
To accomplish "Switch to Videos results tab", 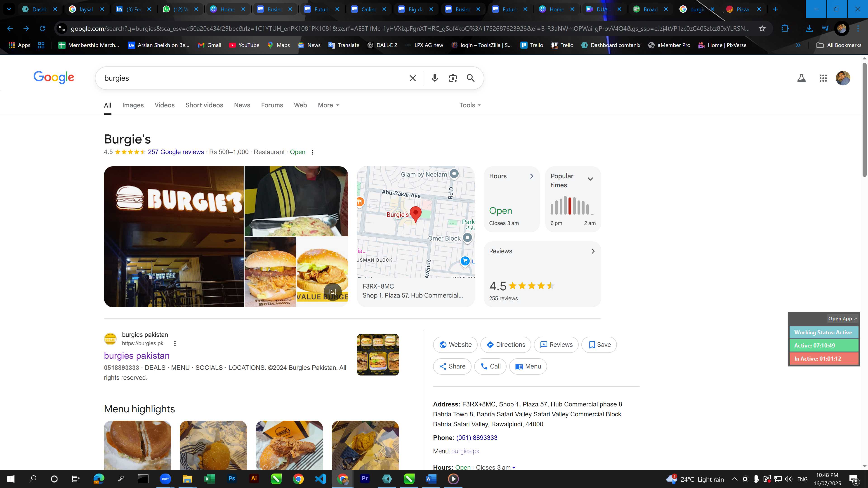I will 164,105.
